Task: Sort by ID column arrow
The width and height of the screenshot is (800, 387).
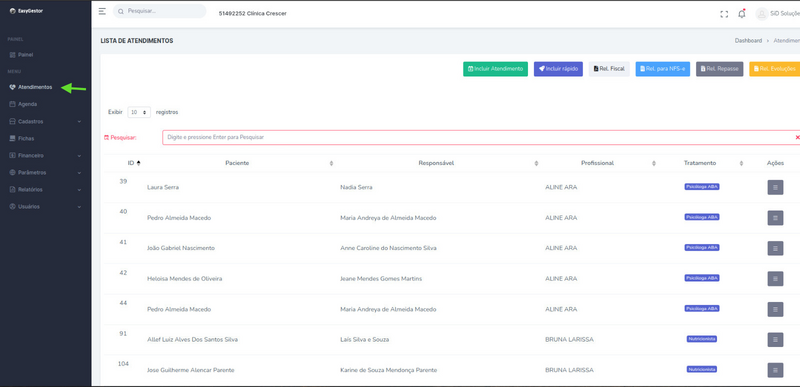Action: click(138, 163)
